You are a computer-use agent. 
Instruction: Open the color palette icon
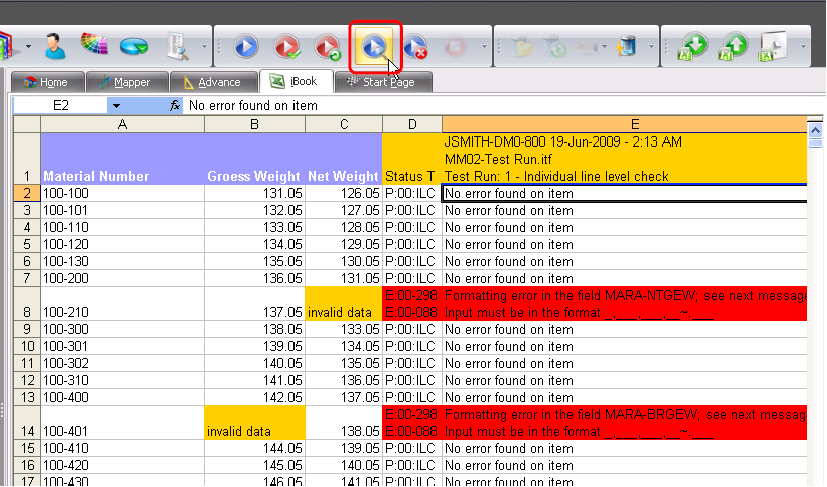pyautogui.click(x=95, y=46)
